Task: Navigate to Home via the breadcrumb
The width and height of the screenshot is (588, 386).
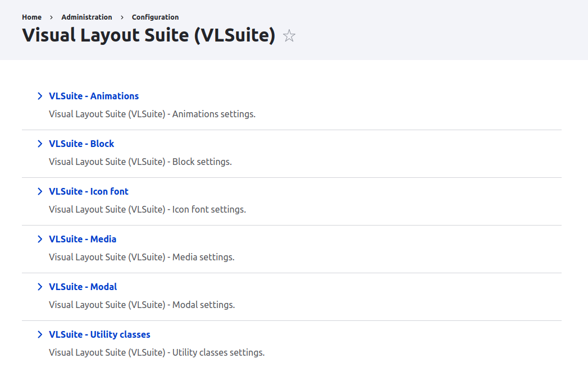Action: [31, 17]
